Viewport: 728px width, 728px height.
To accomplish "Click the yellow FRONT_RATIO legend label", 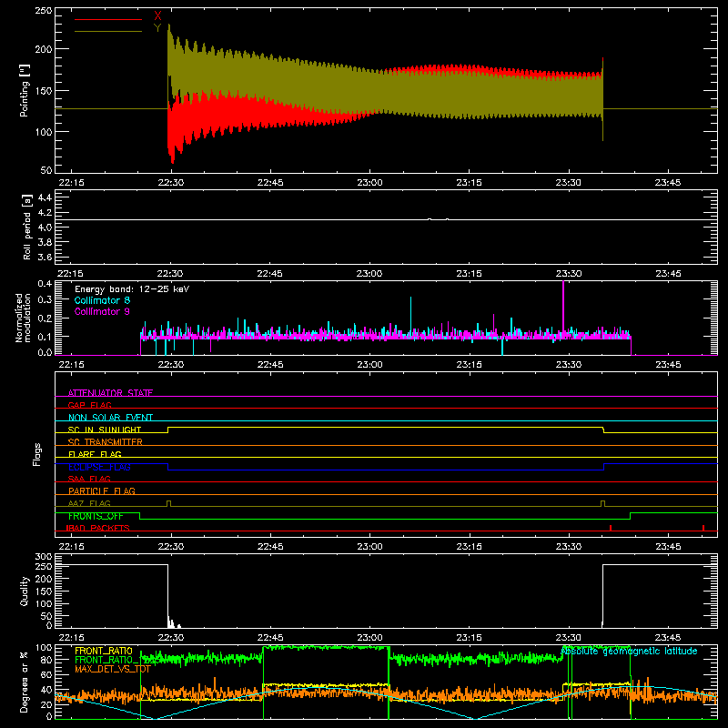I will point(104,651).
